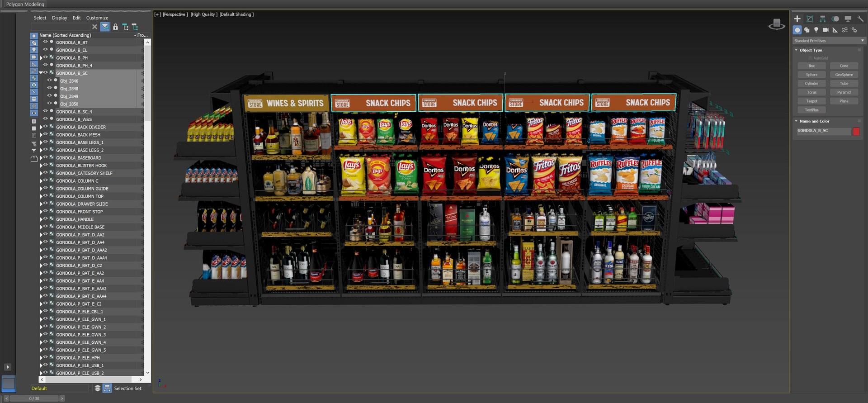The width and height of the screenshot is (868, 403).
Task: Open the Display menu in Scene Explorer
Action: tap(59, 18)
